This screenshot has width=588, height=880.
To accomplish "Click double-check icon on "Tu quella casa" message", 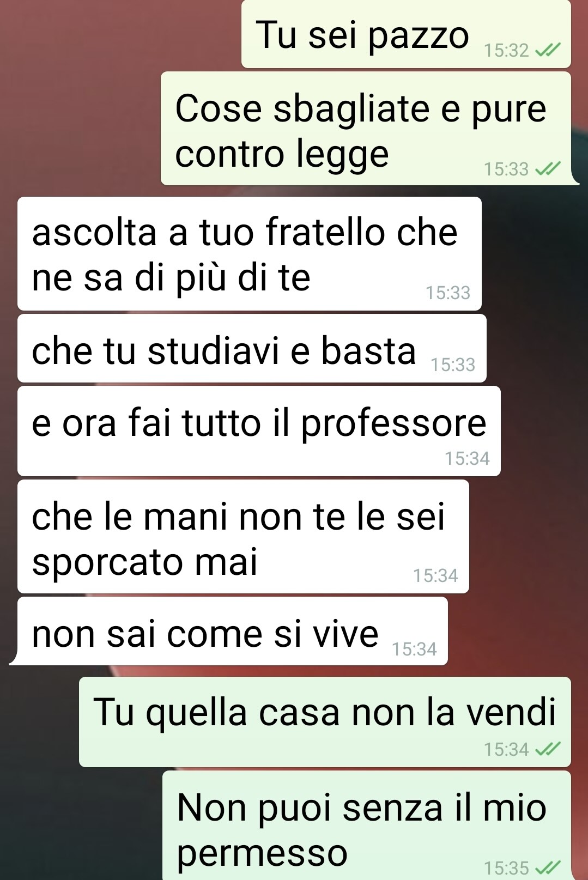I will 547,750.
